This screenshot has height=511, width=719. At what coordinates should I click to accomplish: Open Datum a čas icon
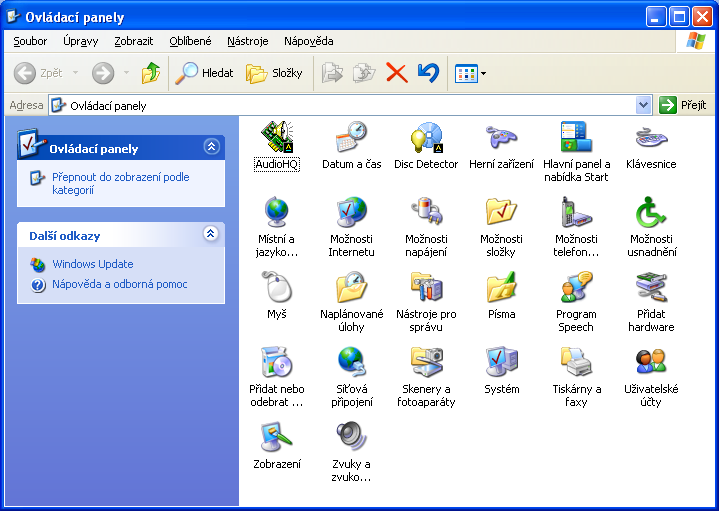351,138
